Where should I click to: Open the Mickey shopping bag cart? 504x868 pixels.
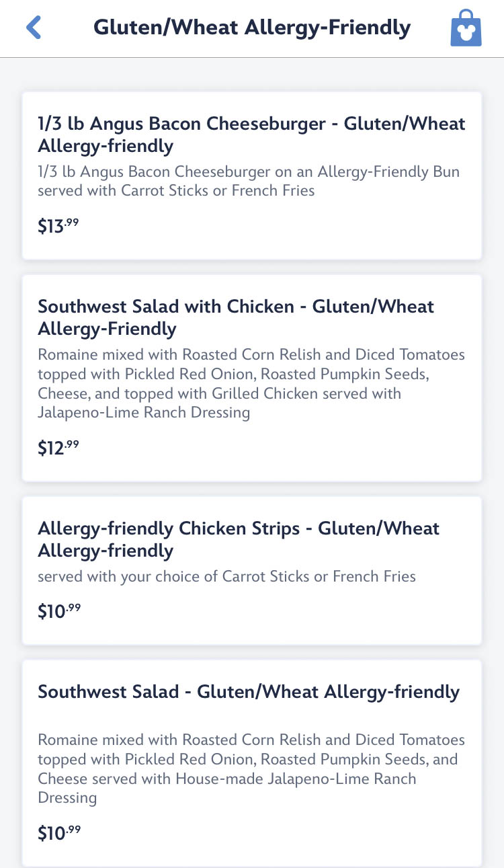[466, 28]
